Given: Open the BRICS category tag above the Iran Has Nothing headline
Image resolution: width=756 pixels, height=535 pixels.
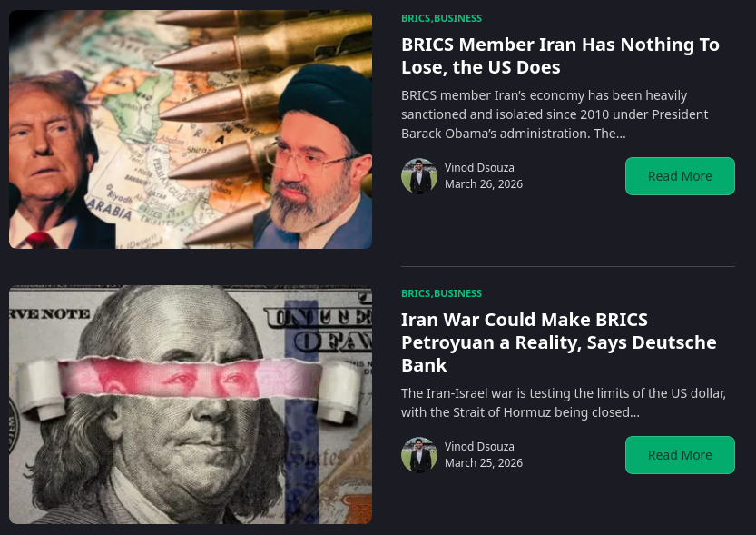Looking at the screenshot, I should [x=416, y=18].
